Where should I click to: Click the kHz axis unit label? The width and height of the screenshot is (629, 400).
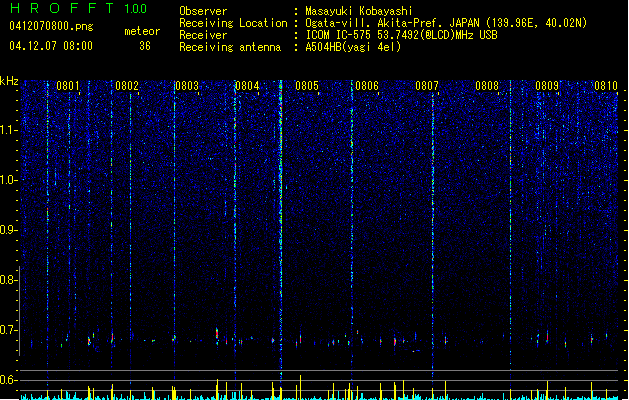9,81
